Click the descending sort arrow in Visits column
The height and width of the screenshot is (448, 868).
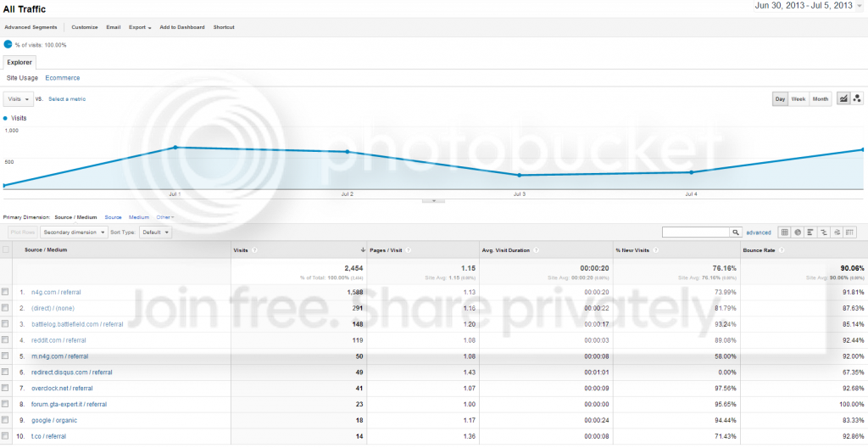(363, 250)
